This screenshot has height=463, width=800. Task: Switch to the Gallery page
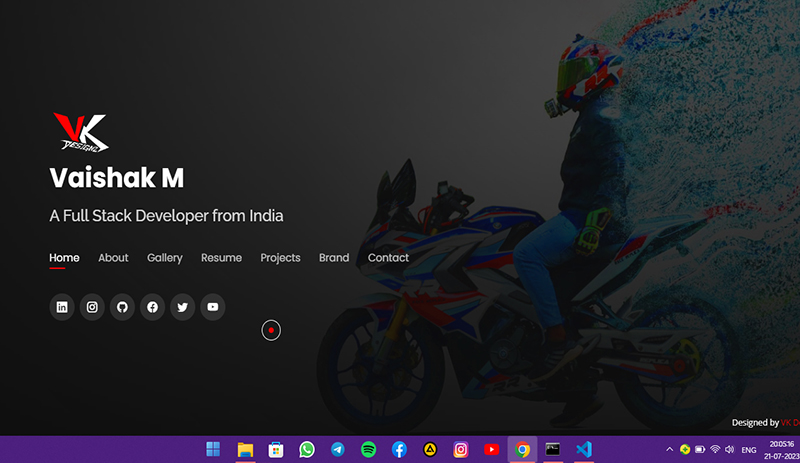tap(164, 257)
